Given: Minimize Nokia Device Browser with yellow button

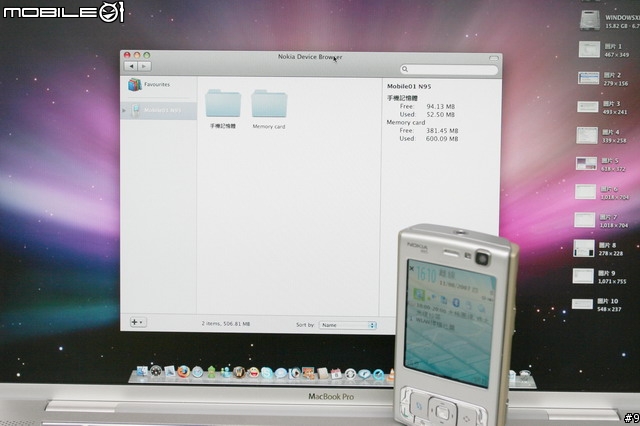Looking at the screenshot, I should pyautogui.click(x=137, y=55).
